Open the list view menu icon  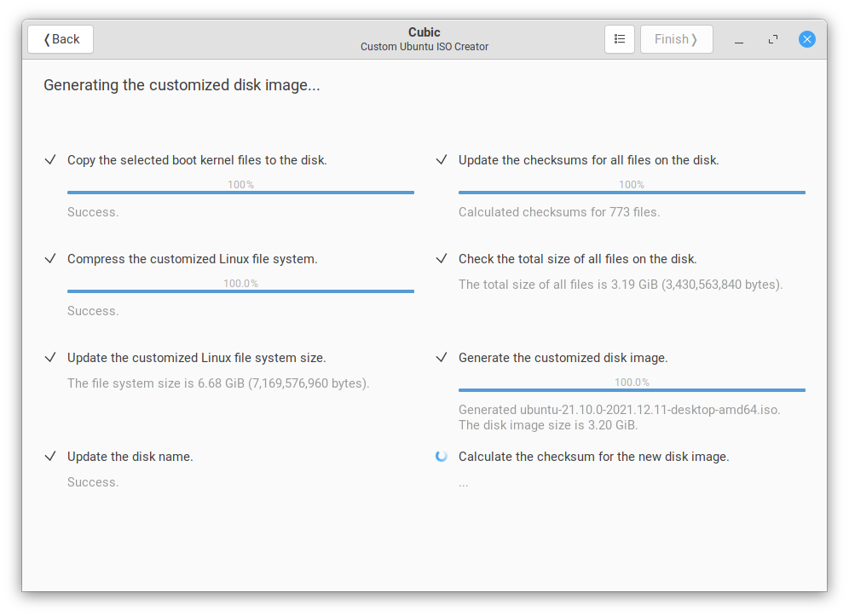(x=620, y=39)
